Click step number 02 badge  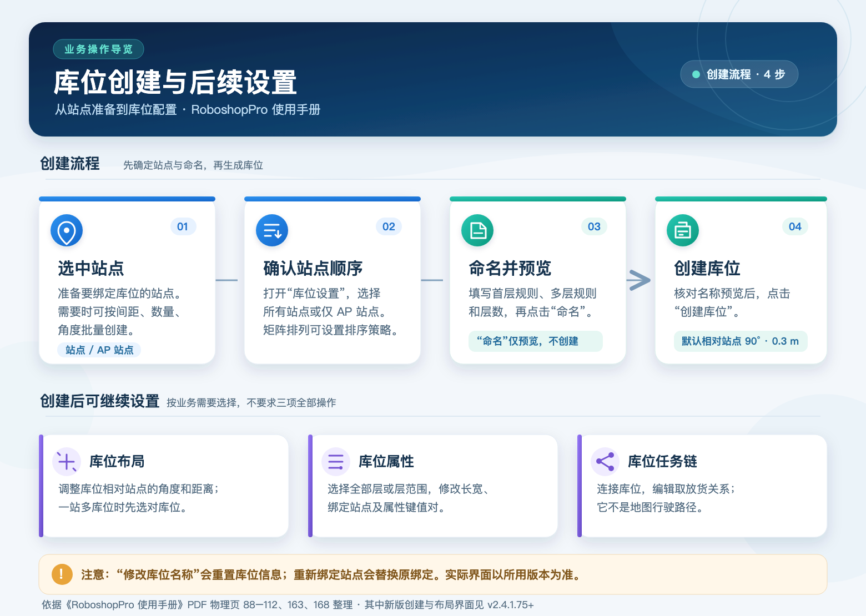point(389,226)
